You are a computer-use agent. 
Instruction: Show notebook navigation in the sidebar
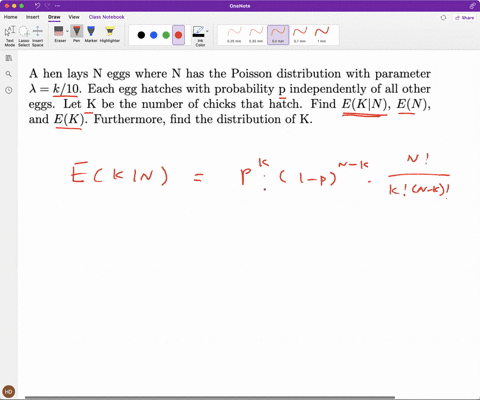(9, 58)
